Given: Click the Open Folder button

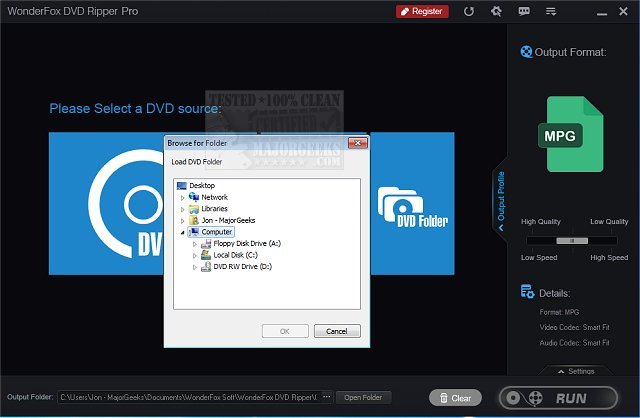Looking at the screenshot, I should pyautogui.click(x=363, y=397).
